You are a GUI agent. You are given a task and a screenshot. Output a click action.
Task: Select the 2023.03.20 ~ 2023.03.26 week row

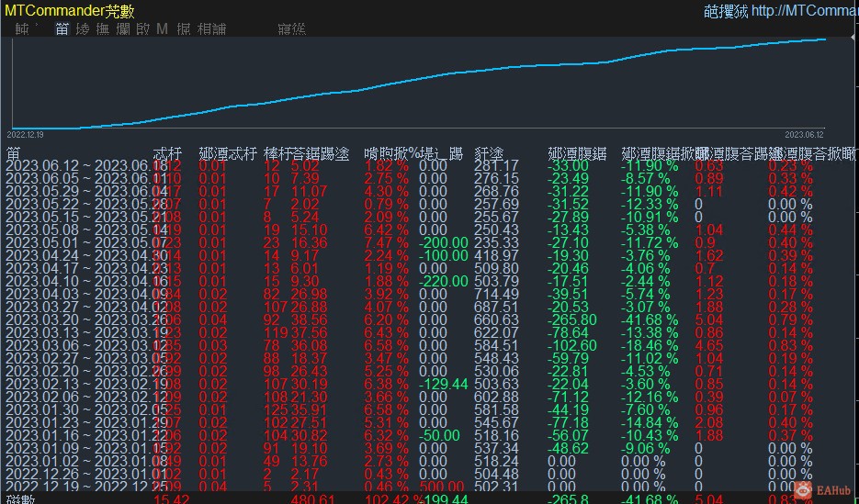coord(83,319)
